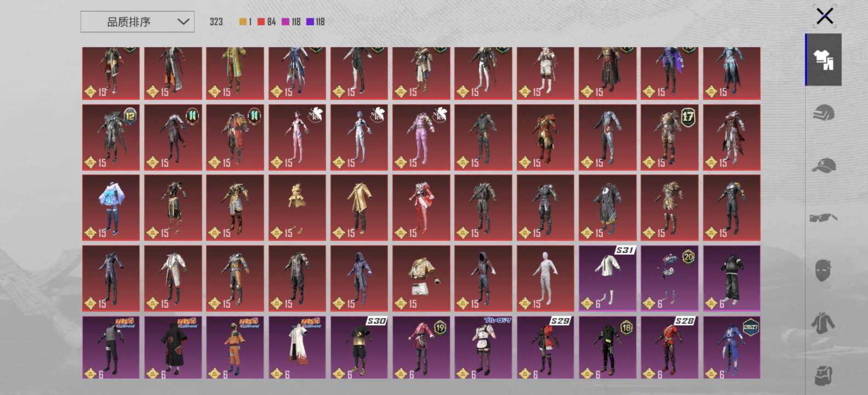Select the outfit with the 12 badge

(x=111, y=137)
